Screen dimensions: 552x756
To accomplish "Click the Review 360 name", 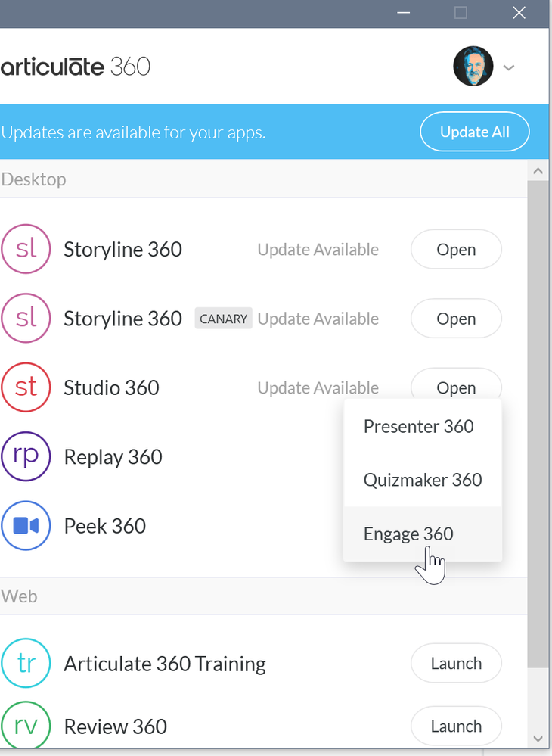I will (x=116, y=726).
